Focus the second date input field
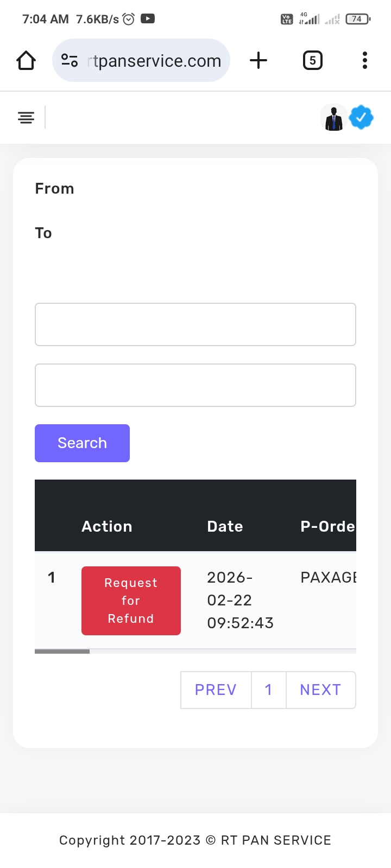 195,385
